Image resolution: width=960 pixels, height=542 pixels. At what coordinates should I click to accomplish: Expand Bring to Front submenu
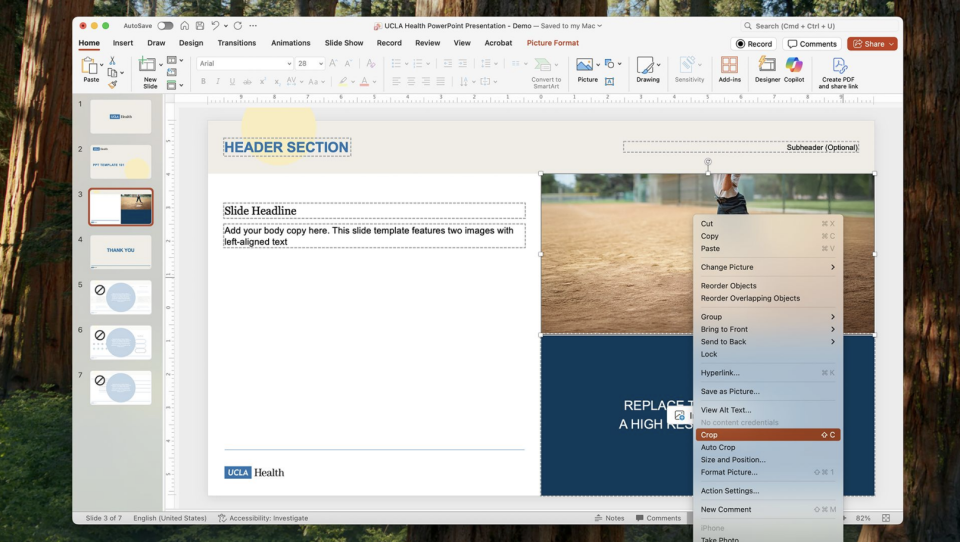click(768, 329)
